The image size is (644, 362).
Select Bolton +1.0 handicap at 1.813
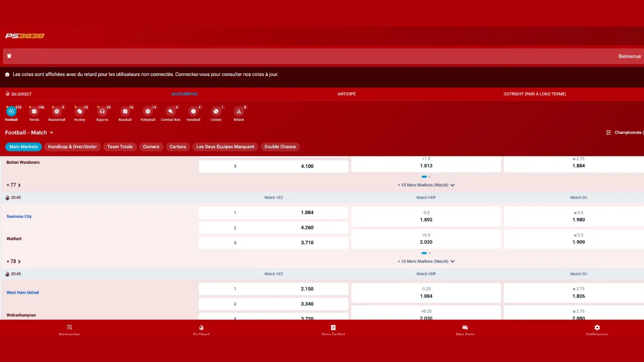[x=426, y=164]
